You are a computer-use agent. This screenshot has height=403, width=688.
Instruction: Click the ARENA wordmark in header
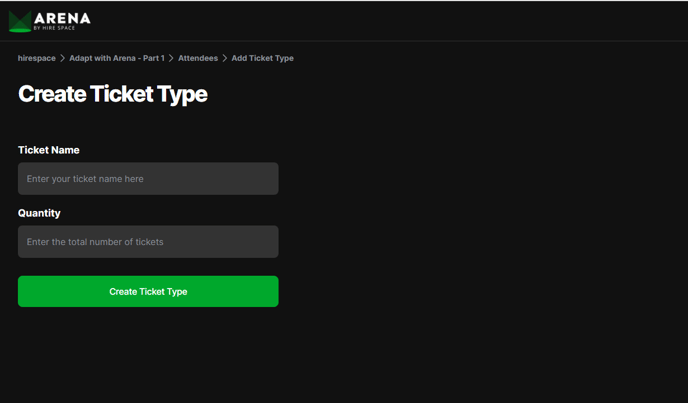(62, 18)
